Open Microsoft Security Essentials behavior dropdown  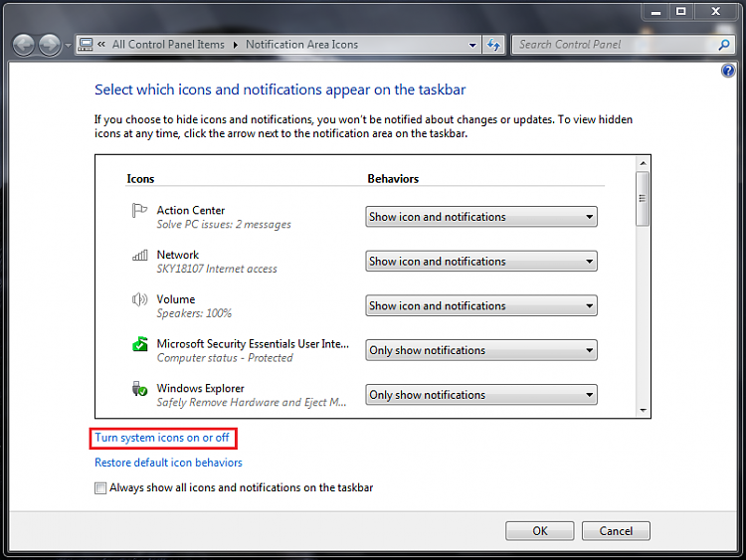pyautogui.click(x=481, y=350)
